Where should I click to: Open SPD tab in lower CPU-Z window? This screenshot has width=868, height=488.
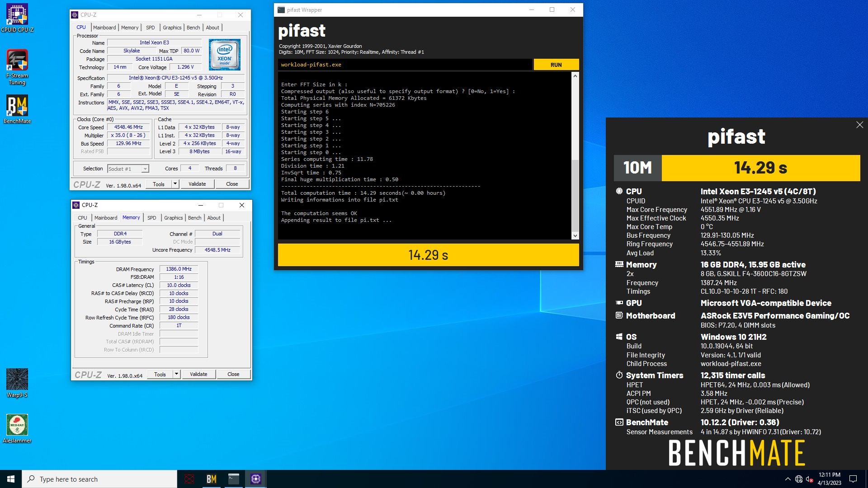(152, 218)
